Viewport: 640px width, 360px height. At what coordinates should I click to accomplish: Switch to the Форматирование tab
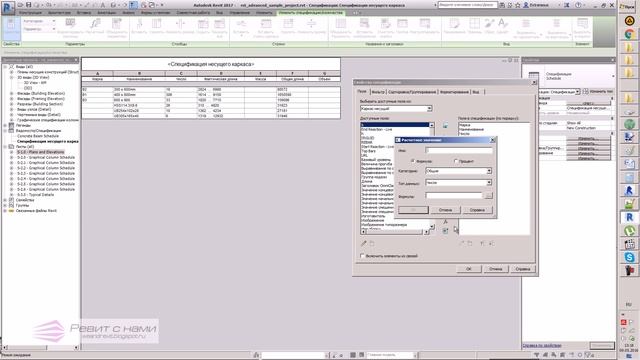[454, 92]
